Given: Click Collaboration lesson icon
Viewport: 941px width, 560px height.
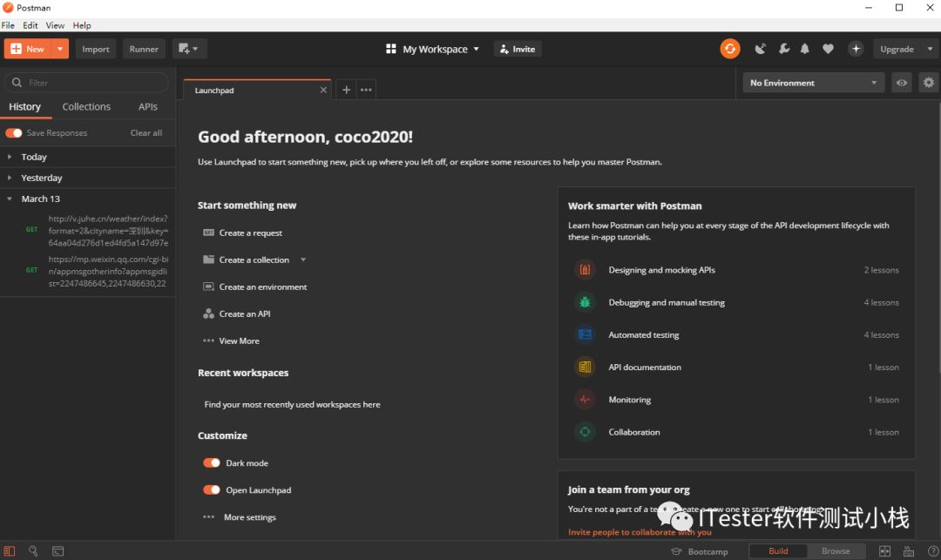Looking at the screenshot, I should coord(585,432).
